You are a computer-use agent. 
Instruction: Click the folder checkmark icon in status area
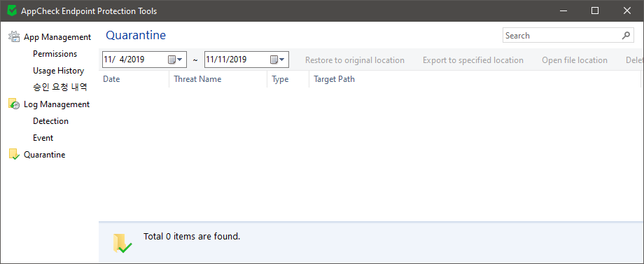[122, 243]
